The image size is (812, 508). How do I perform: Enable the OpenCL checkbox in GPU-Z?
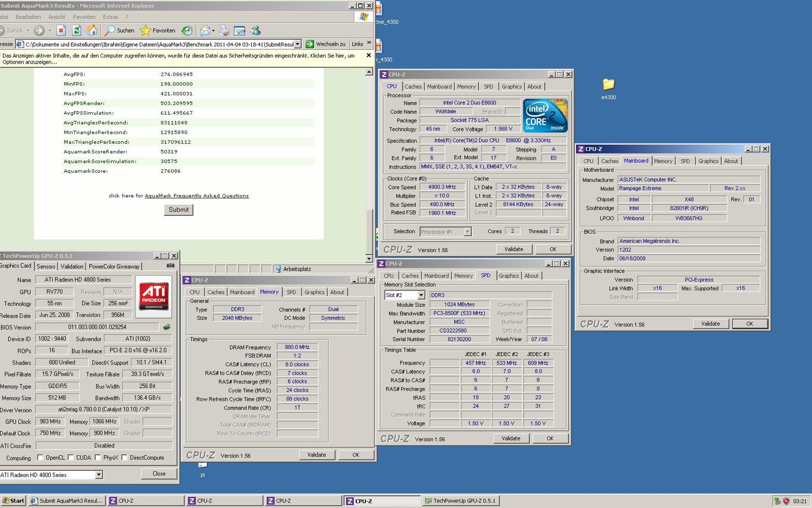pos(40,458)
